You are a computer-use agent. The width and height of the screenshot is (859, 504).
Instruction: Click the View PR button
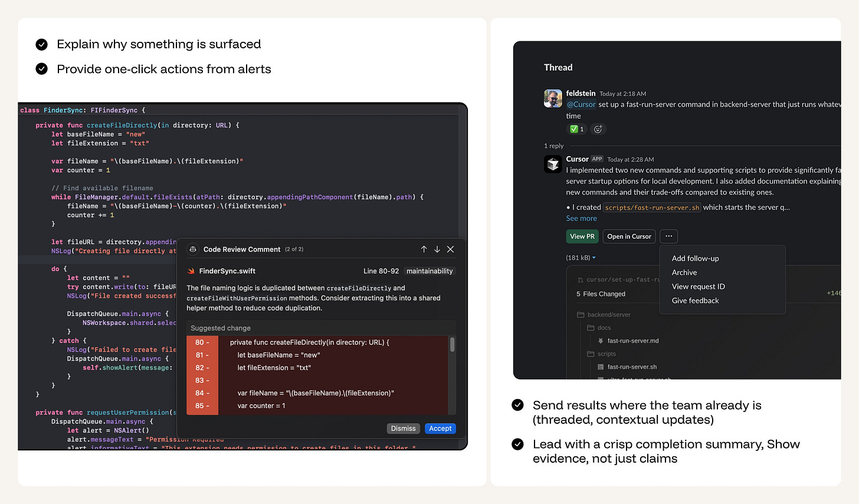click(x=582, y=236)
